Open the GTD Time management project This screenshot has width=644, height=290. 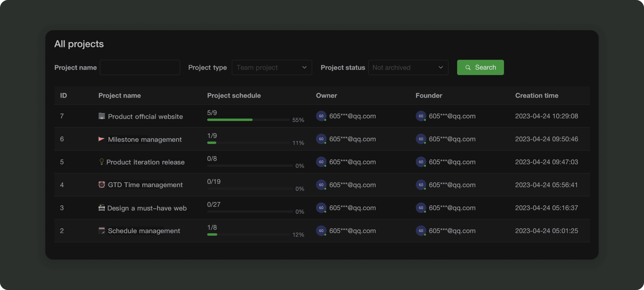(x=145, y=185)
